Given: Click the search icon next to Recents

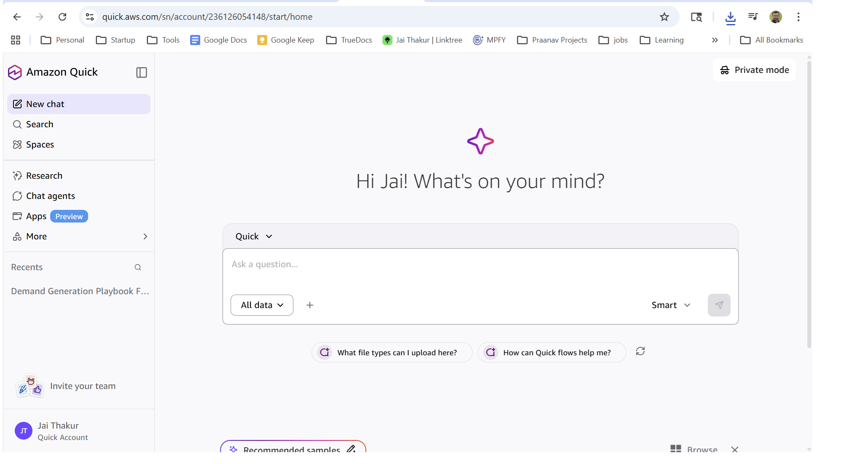Looking at the screenshot, I should tap(138, 267).
